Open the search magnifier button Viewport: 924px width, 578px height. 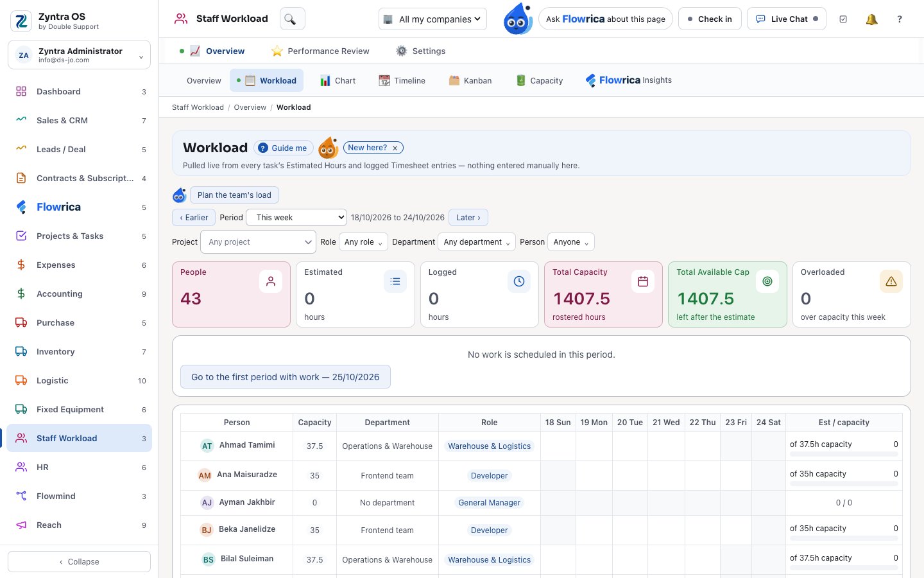click(x=292, y=19)
